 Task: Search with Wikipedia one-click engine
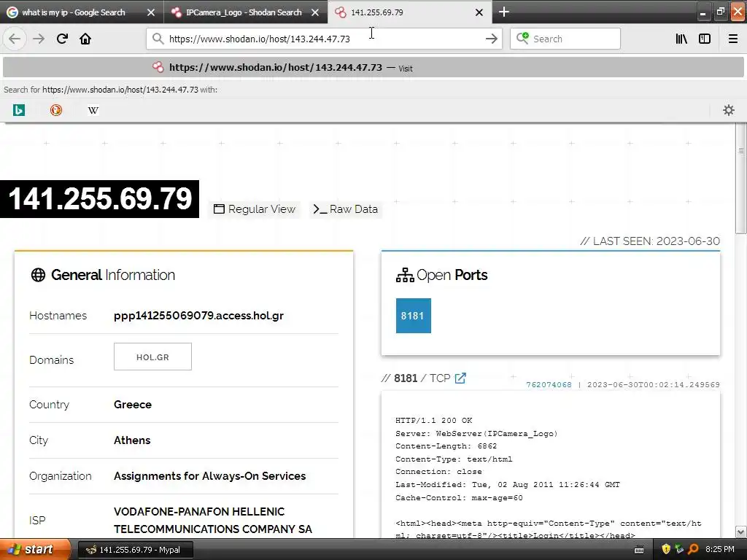[93, 111]
